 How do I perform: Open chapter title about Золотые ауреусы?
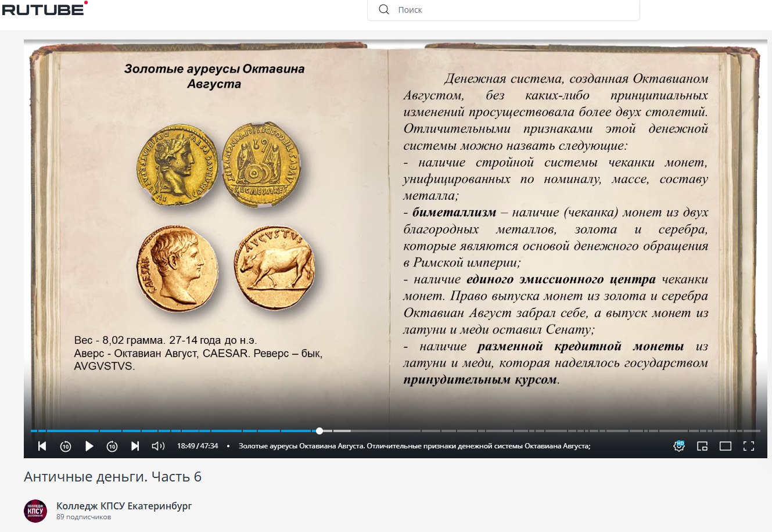[x=414, y=446]
